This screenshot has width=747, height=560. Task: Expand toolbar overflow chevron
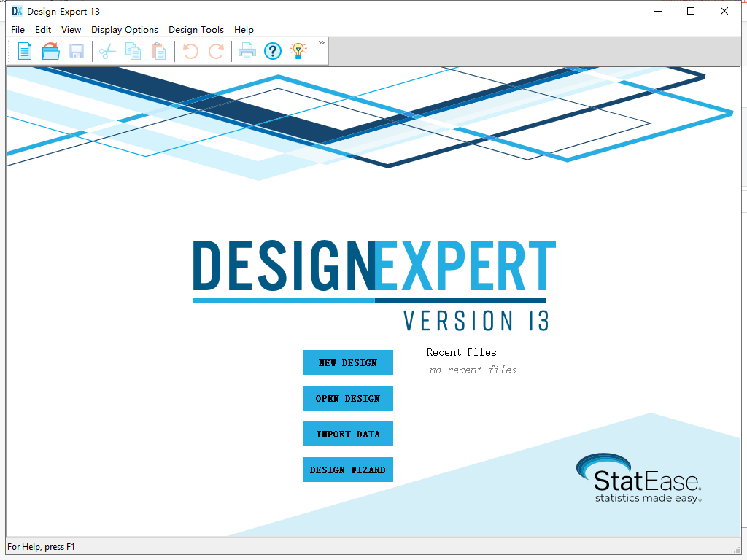click(x=322, y=43)
